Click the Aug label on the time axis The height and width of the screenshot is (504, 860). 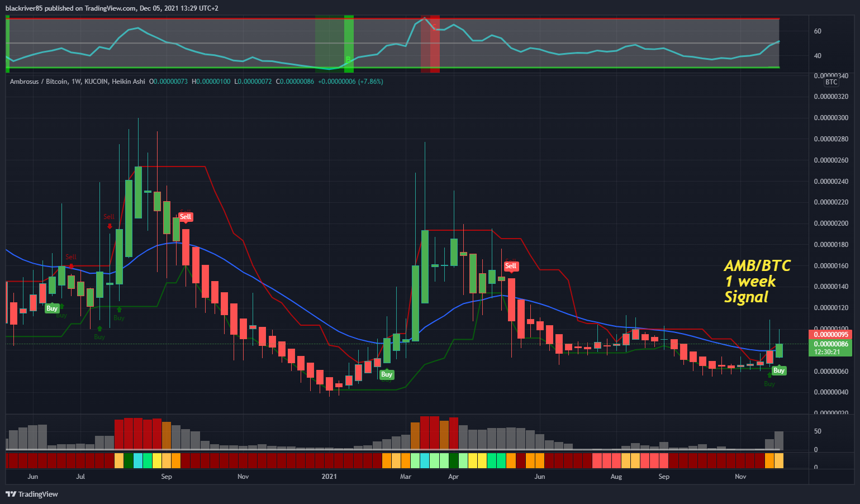616,477
